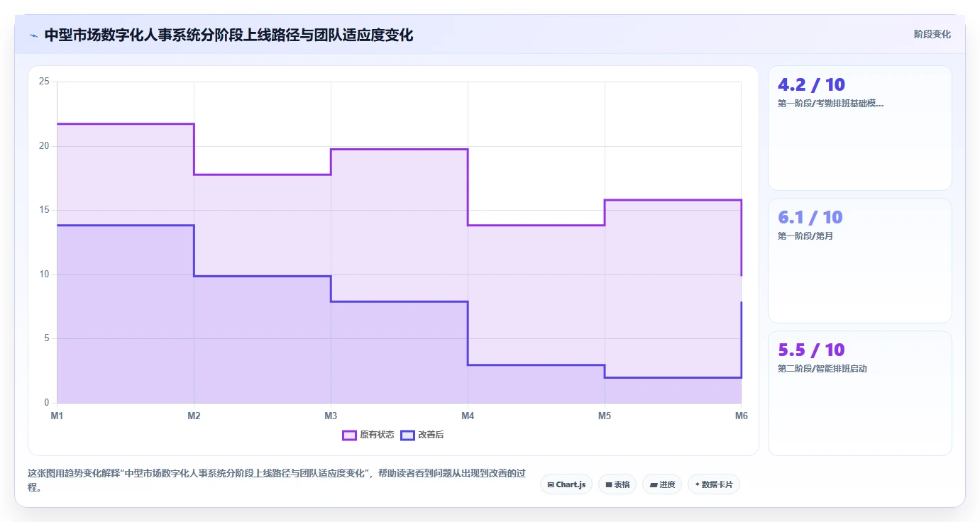Click the blue 改善后 legend box
The image size is (980, 522).
tap(407, 435)
